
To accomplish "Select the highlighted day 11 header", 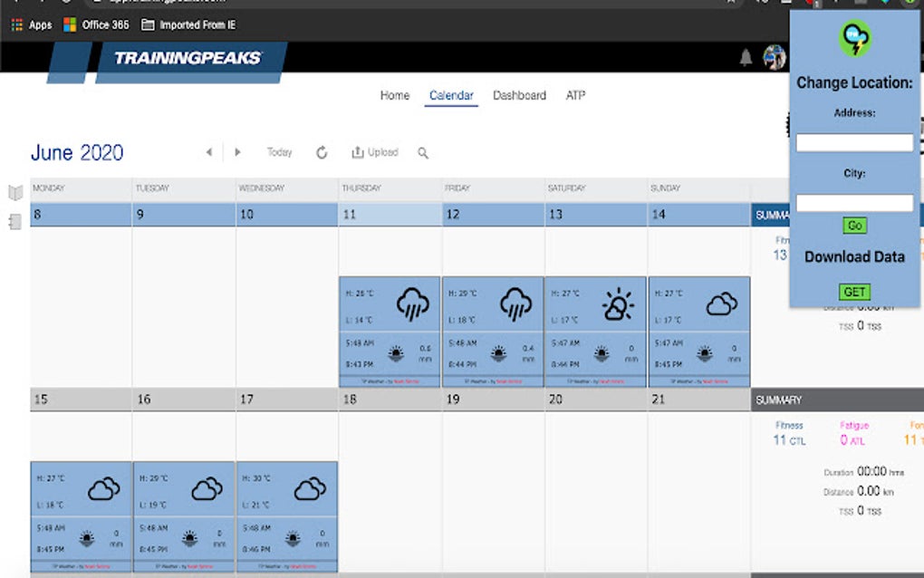I will 390,215.
